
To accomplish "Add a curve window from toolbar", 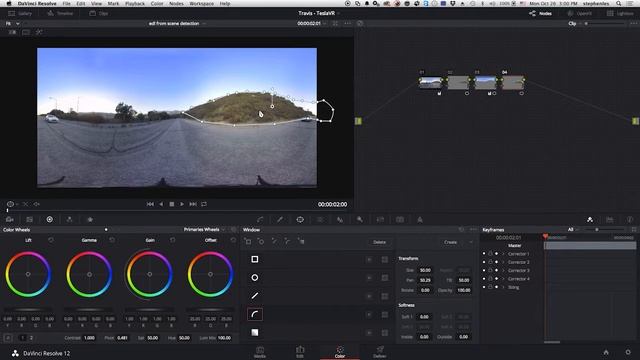I will [x=288, y=242].
